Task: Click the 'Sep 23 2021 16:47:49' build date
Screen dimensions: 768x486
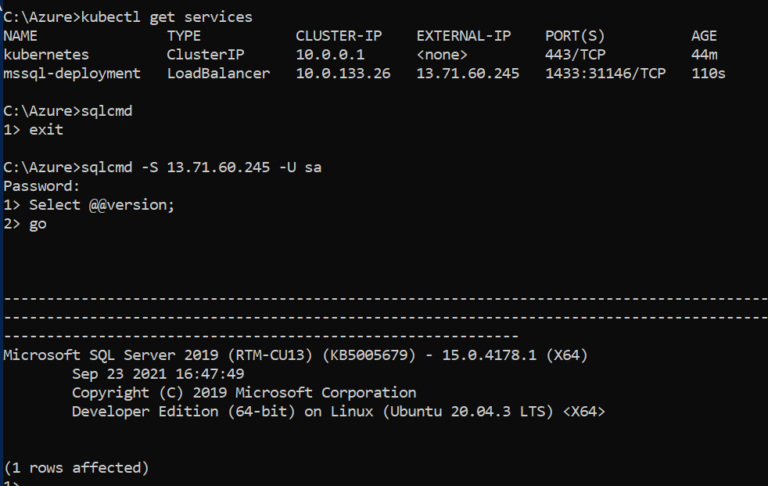Action: click(158, 374)
